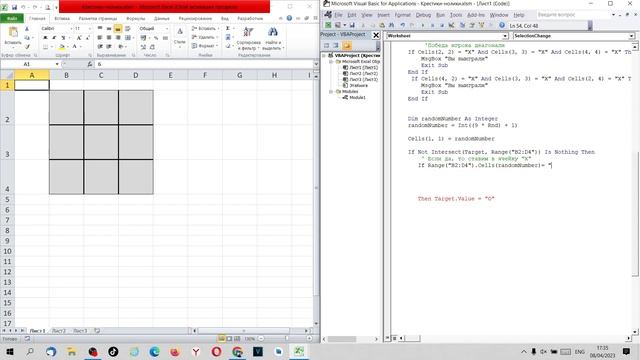Toggle center text alignment button

coord(109,38)
